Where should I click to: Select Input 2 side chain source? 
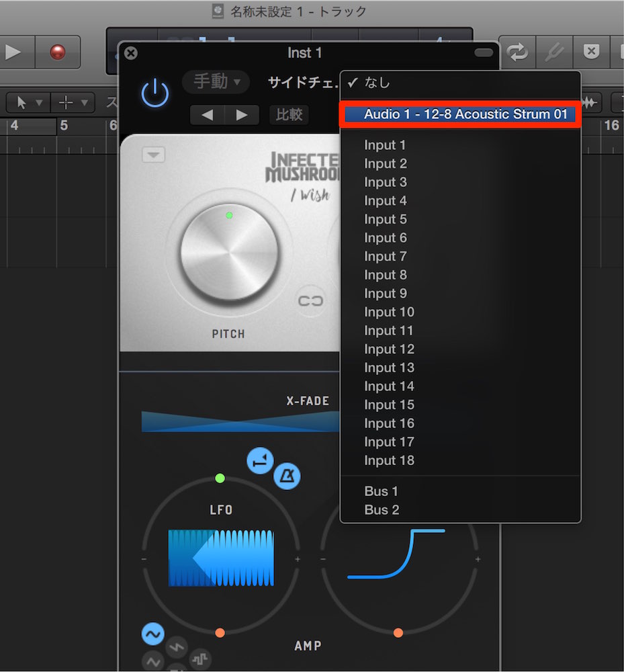460,163
